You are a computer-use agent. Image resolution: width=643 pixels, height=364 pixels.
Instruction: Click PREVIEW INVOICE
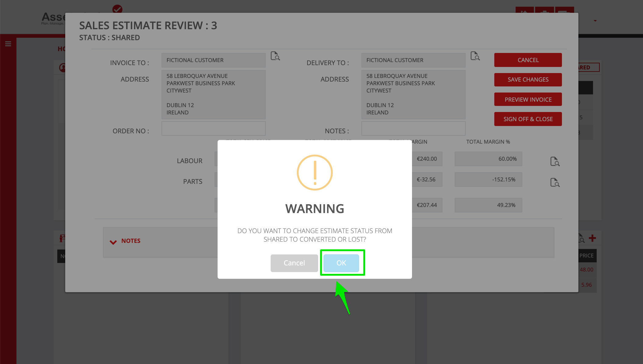(x=528, y=100)
